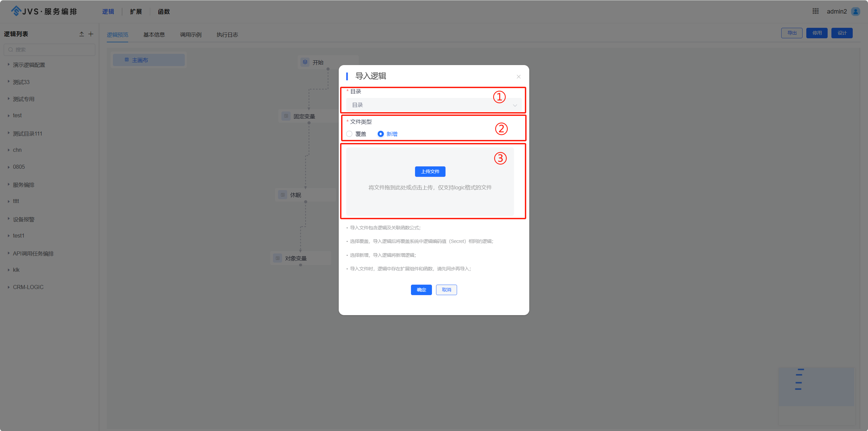
Task: Click the admin2 username text
Action: click(837, 12)
